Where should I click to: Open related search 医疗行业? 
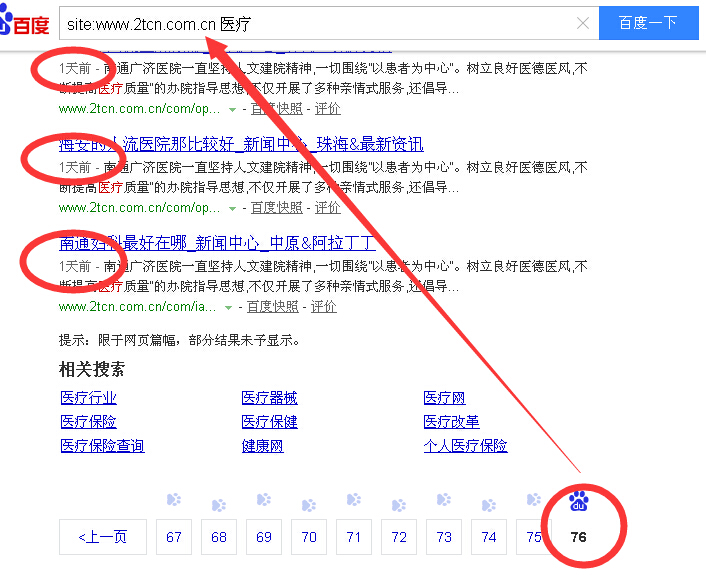click(x=88, y=398)
